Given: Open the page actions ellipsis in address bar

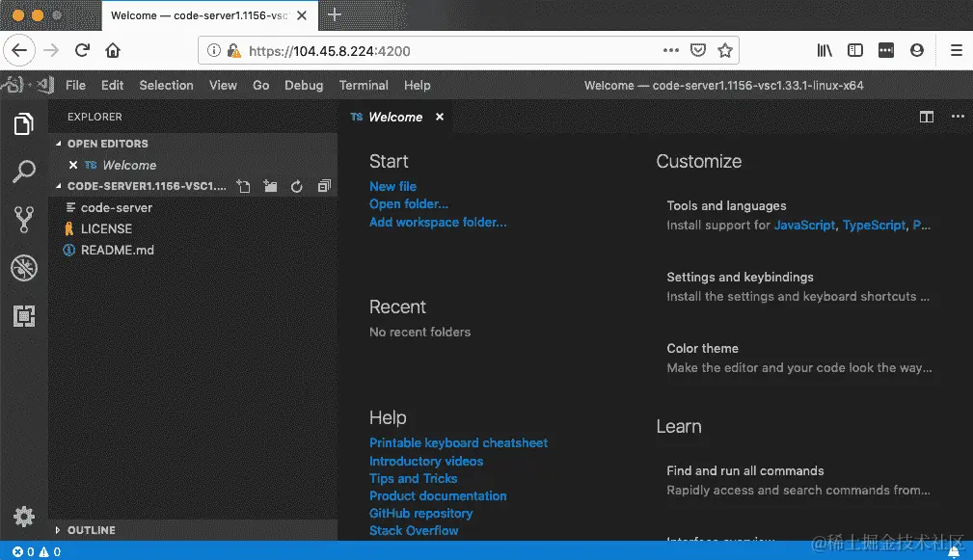Looking at the screenshot, I should pos(671,50).
